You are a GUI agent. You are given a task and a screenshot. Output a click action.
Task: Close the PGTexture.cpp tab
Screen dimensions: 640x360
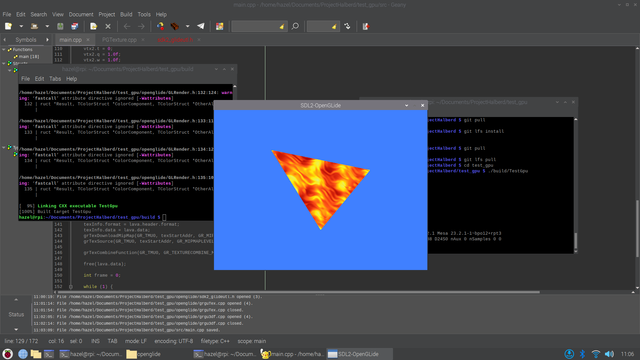143,40
